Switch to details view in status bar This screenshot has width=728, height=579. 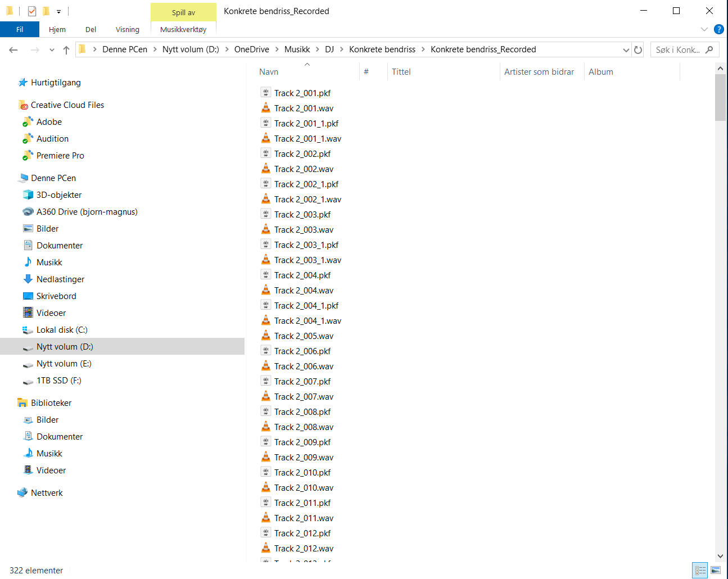[x=700, y=571]
